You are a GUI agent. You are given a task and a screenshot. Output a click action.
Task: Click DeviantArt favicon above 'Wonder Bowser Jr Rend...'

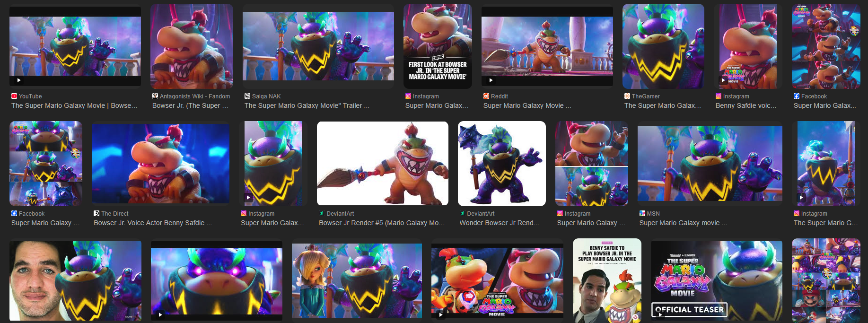click(x=463, y=213)
